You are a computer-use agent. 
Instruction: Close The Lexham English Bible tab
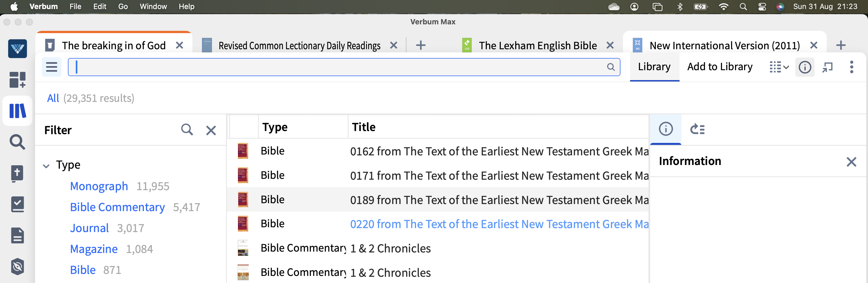pos(610,46)
